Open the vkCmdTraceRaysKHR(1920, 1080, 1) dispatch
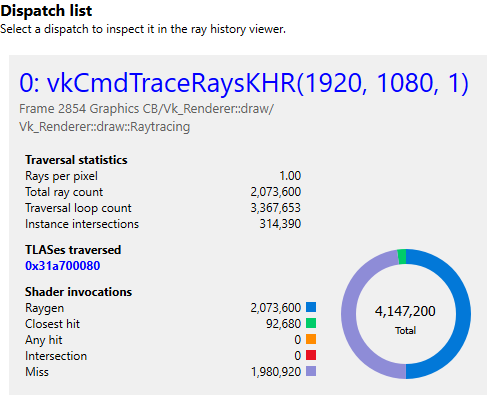Viewport: 496px width, 403px height. click(244, 83)
